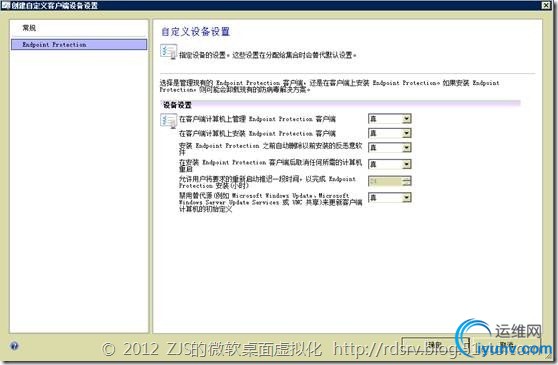Open dropdown for 在客户端计算机上安装 Endpoint Protection 客户端
Viewport: 558px width, 365px height.
point(407,133)
